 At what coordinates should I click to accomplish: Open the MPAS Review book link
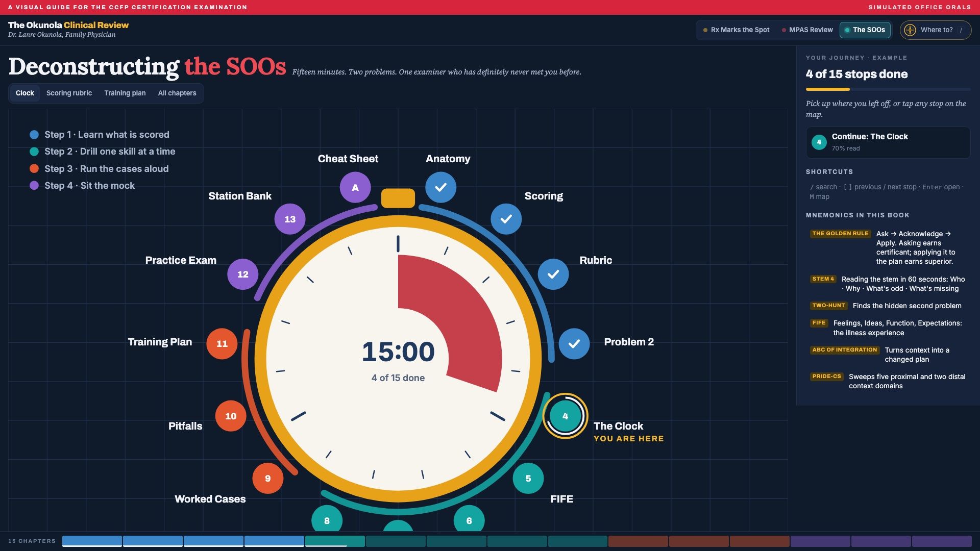pos(807,30)
